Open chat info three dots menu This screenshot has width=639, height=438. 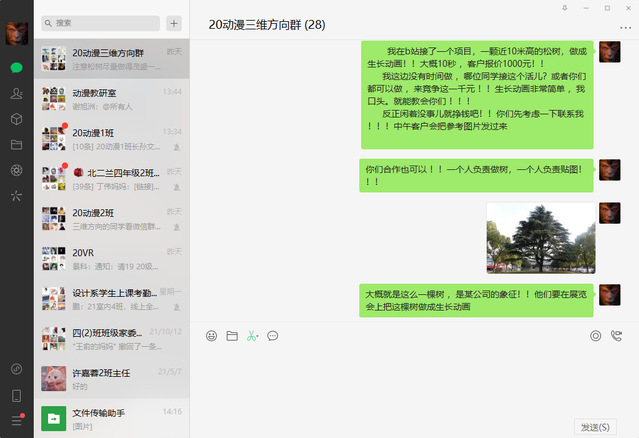[625, 28]
